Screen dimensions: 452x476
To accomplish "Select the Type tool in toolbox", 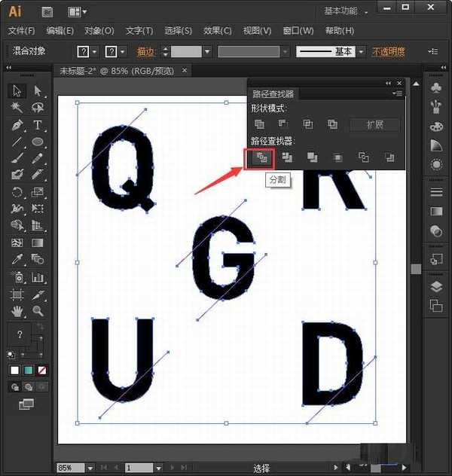I will [38, 125].
